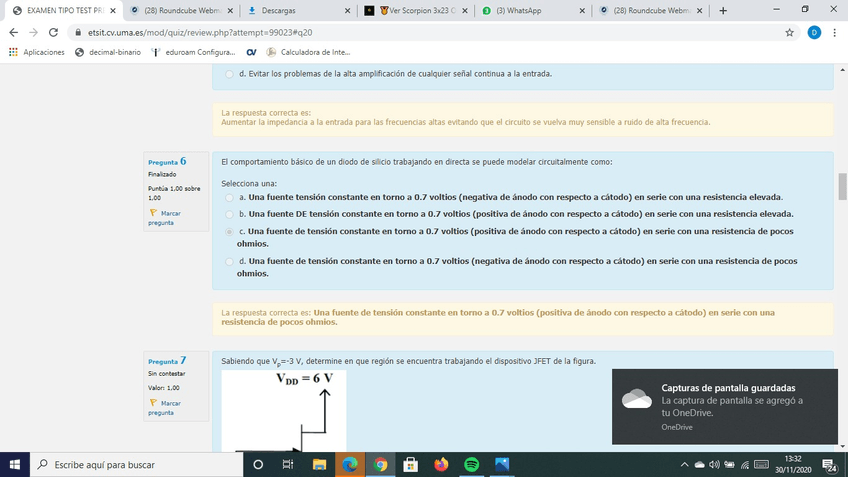Image resolution: width=848 pixels, height=477 pixels.
Task: Select answer b of Pregunta 6
Action: (229, 214)
